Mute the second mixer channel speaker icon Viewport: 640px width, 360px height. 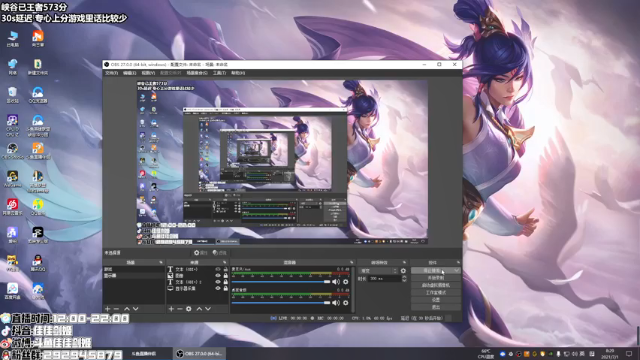[336, 302]
